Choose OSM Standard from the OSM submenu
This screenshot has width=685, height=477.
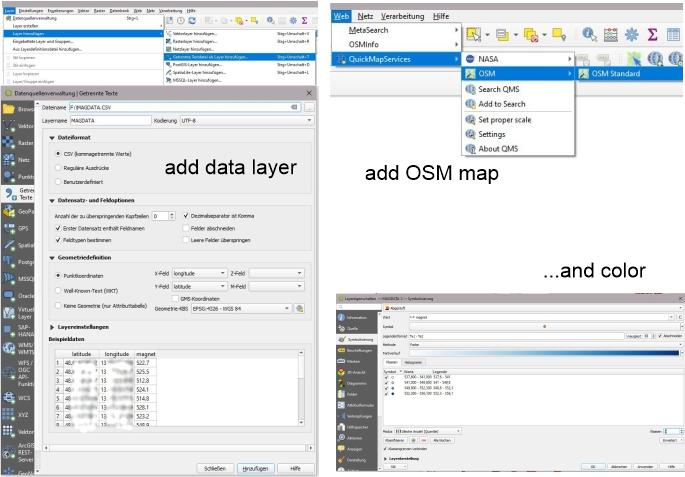(x=629, y=73)
